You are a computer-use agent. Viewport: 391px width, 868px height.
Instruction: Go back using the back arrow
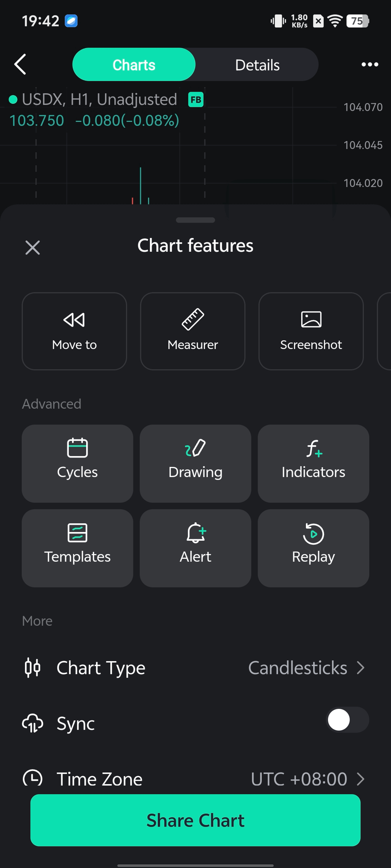pyautogui.click(x=20, y=64)
